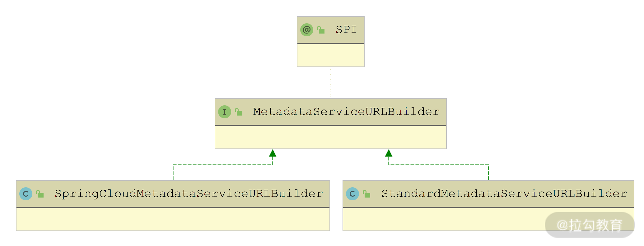Click the 拉勾教育 watermark badge

589,225
